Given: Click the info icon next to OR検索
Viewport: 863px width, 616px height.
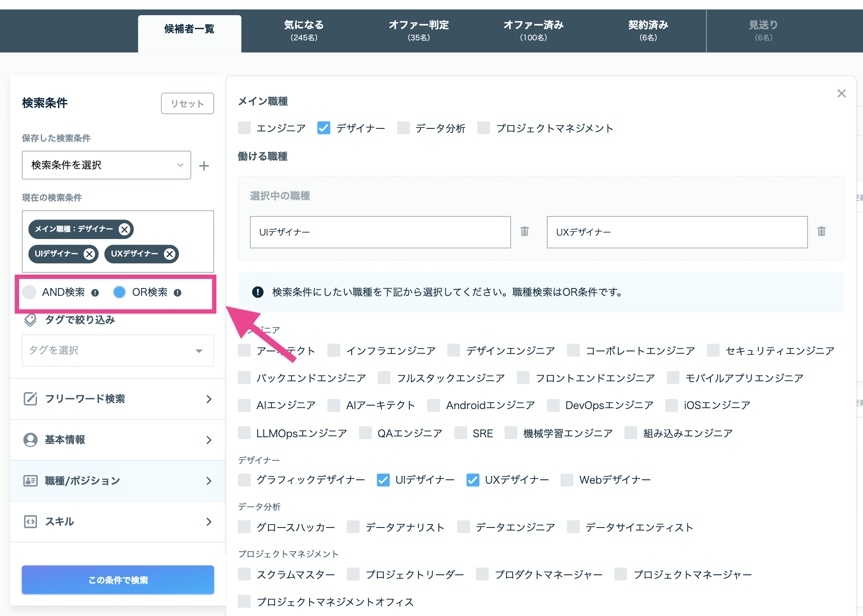Looking at the screenshot, I should coord(177,293).
